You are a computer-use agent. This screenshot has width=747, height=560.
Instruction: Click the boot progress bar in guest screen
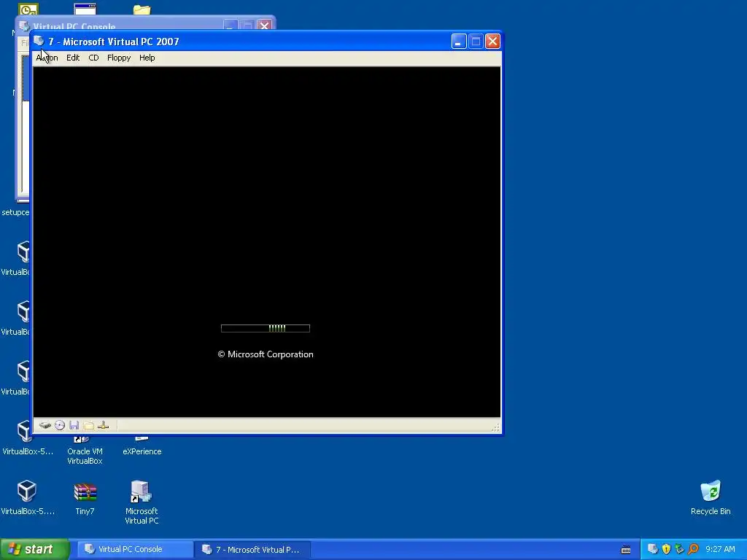pos(266,328)
